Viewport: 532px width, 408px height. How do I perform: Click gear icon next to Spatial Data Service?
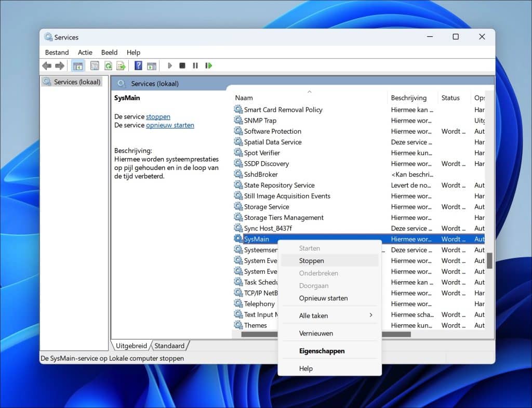[238, 142]
